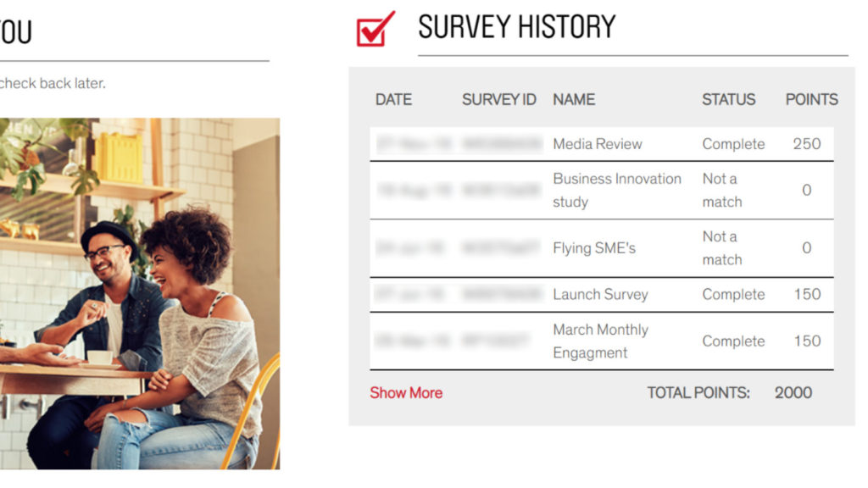868x488 pixels.
Task: Click the red checkmark Survey History icon
Action: click(x=376, y=29)
